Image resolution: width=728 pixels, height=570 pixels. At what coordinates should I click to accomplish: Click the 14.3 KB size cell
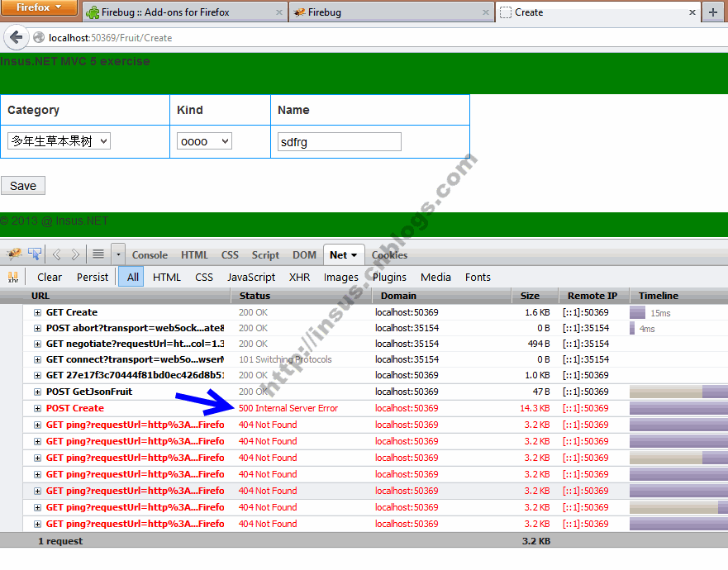click(x=535, y=408)
